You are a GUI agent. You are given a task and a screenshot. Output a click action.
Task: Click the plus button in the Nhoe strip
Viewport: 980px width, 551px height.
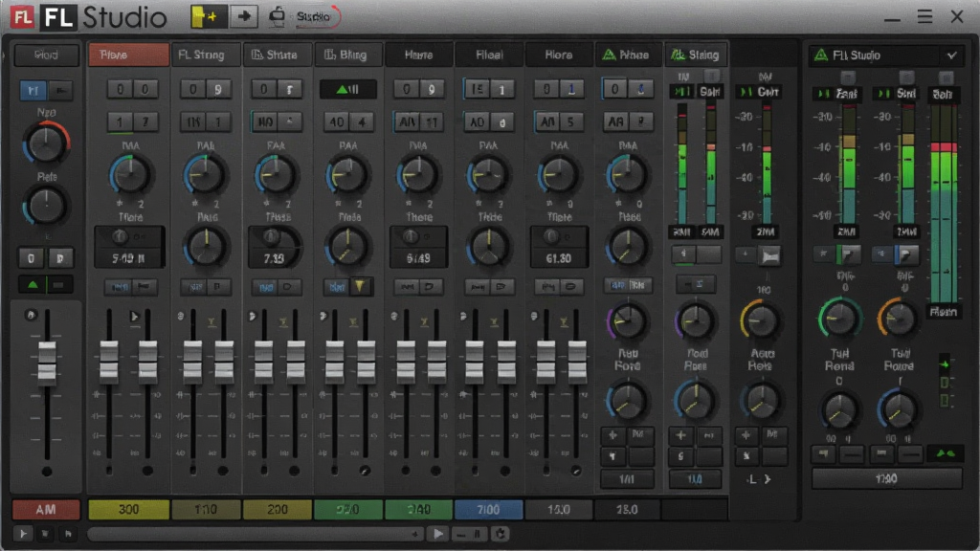pyautogui.click(x=612, y=435)
